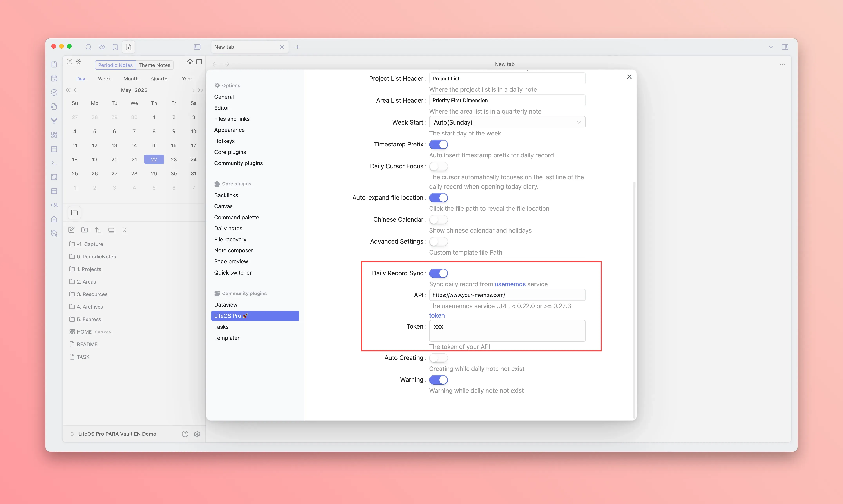This screenshot has height=504, width=843.
Task: Click the collapse all icon in file explorer
Action: click(124, 230)
